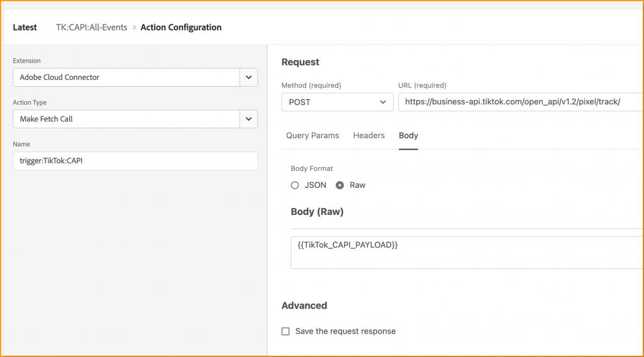644x357 pixels.
Task: Click the URL field with the TikTok API address
Action: [x=519, y=102]
